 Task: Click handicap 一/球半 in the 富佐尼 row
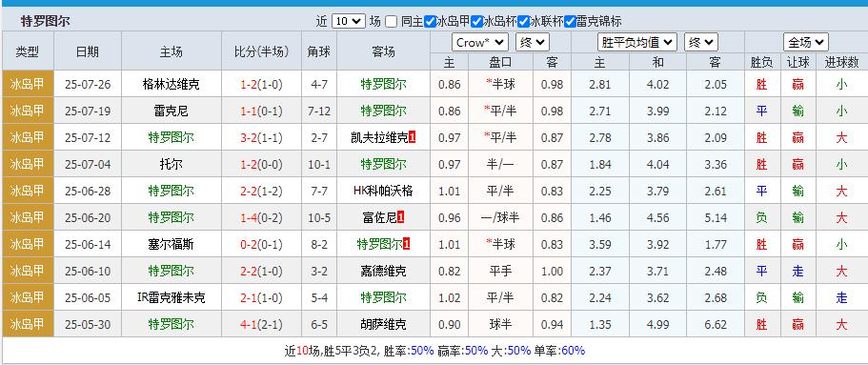pos(500,217)
